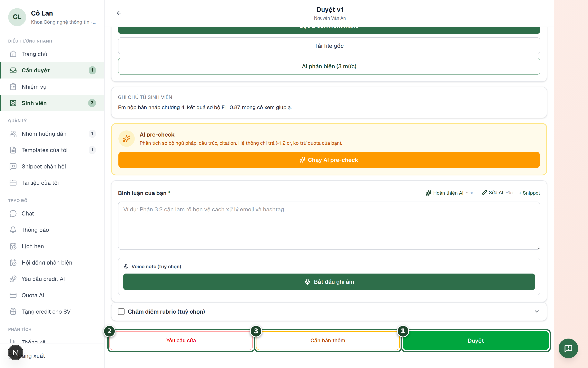This screenshot has height=368, width=588.
Task: Click the folder icon beside Tài liệu của tôi
Action: click(13, 183)
